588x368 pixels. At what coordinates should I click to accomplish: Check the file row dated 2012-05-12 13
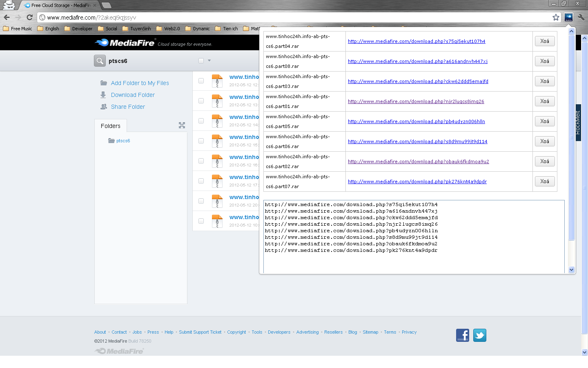(x=201, y=101)
